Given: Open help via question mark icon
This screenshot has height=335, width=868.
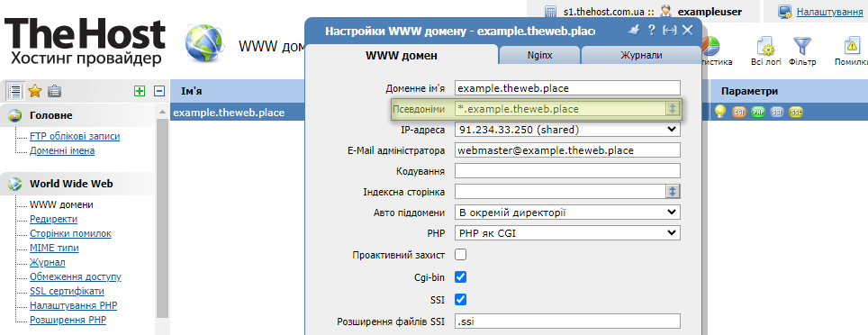Looking at the screenshot, I should point(652,30).
